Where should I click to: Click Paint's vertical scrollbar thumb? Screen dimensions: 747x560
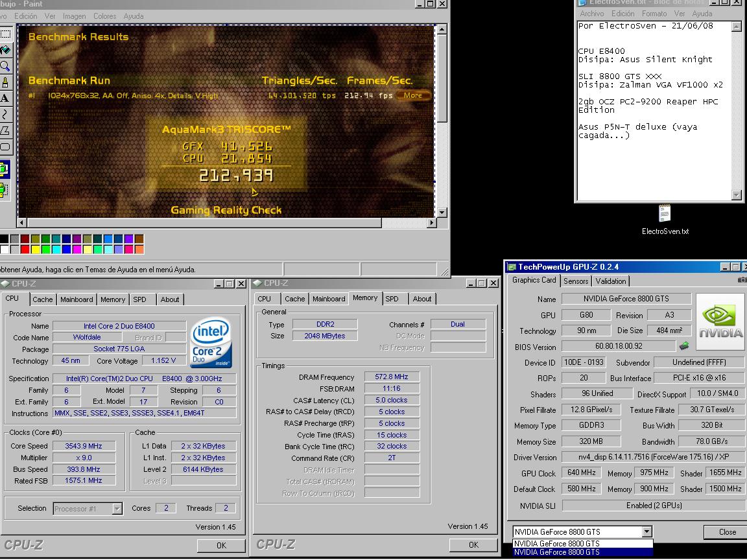pos(442,78)
